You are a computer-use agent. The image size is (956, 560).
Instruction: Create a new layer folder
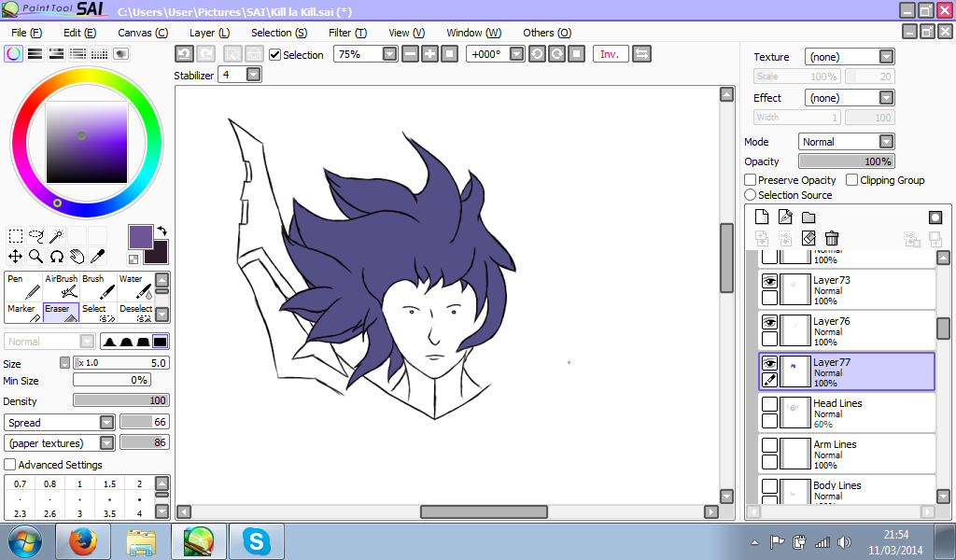[808, 217]
